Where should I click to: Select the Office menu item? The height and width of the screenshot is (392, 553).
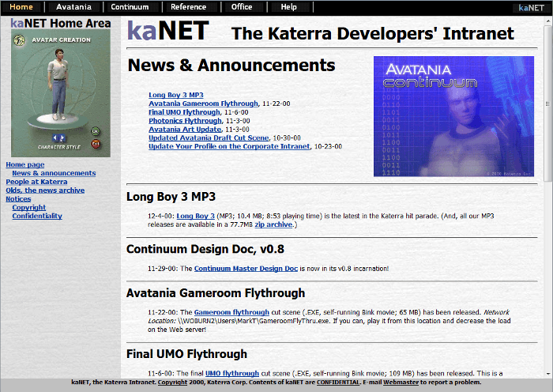tap(242, 6)
